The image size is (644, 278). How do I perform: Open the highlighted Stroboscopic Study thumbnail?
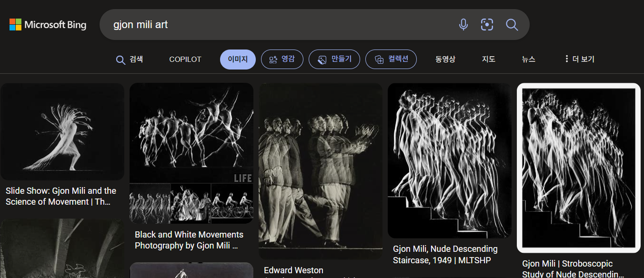pyautogui.click(x=579, y=168)
